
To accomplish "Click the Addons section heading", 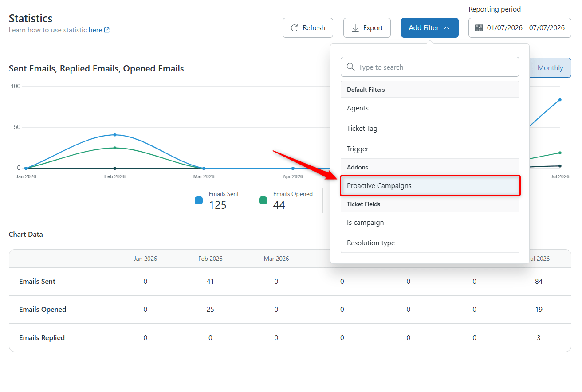I will [x=358, y=167].
